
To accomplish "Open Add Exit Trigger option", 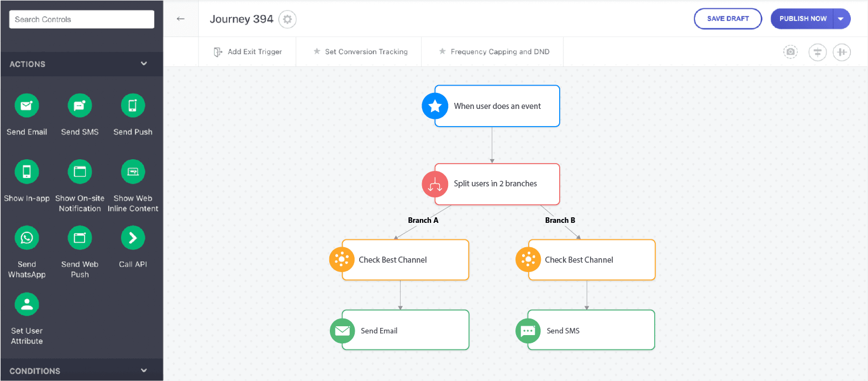I will click(248, 52).
